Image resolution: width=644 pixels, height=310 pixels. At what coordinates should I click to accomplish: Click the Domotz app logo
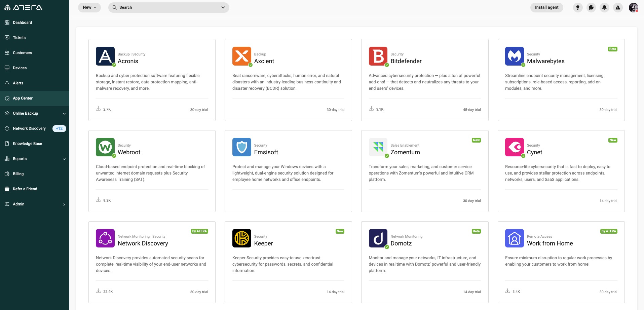tap(378, 238)
